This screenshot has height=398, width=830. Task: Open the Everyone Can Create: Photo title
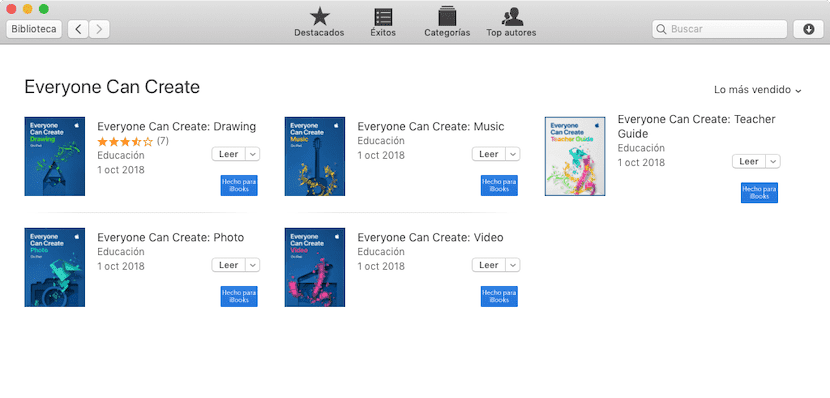(x=170, y=238)
